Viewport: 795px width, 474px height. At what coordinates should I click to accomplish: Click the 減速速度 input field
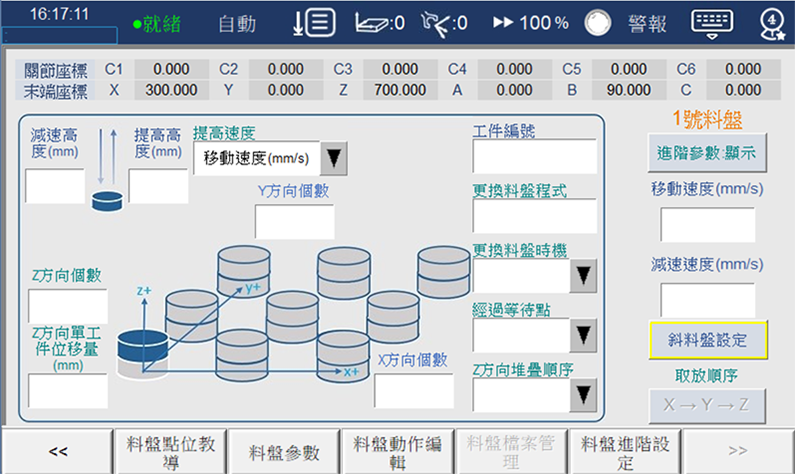707,300
